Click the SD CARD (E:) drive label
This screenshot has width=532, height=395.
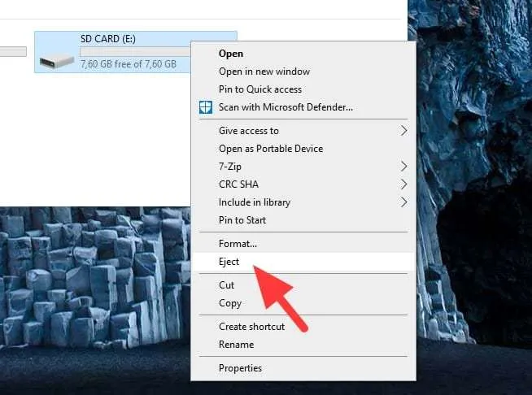[108, 39]
